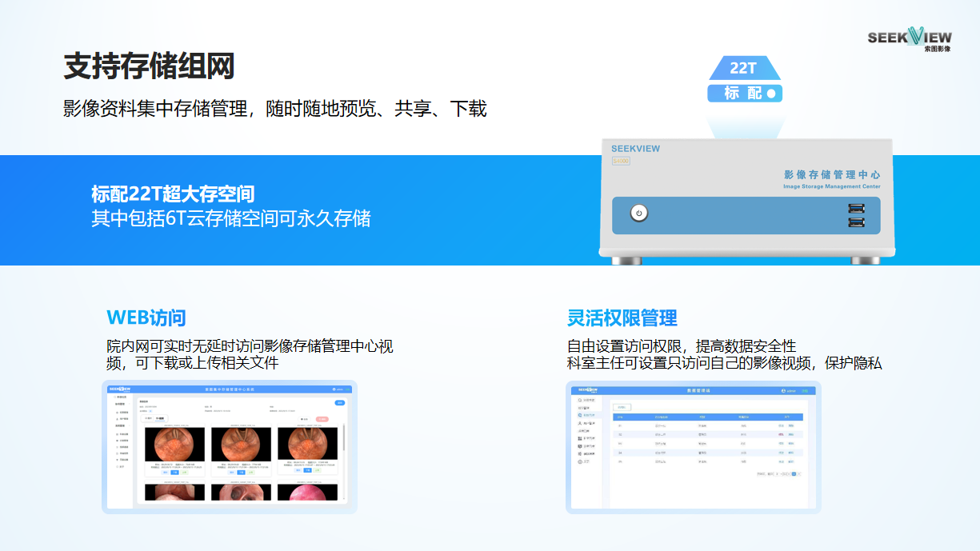Select the 图片 tab above the thumbnails

tap(147, 418)
